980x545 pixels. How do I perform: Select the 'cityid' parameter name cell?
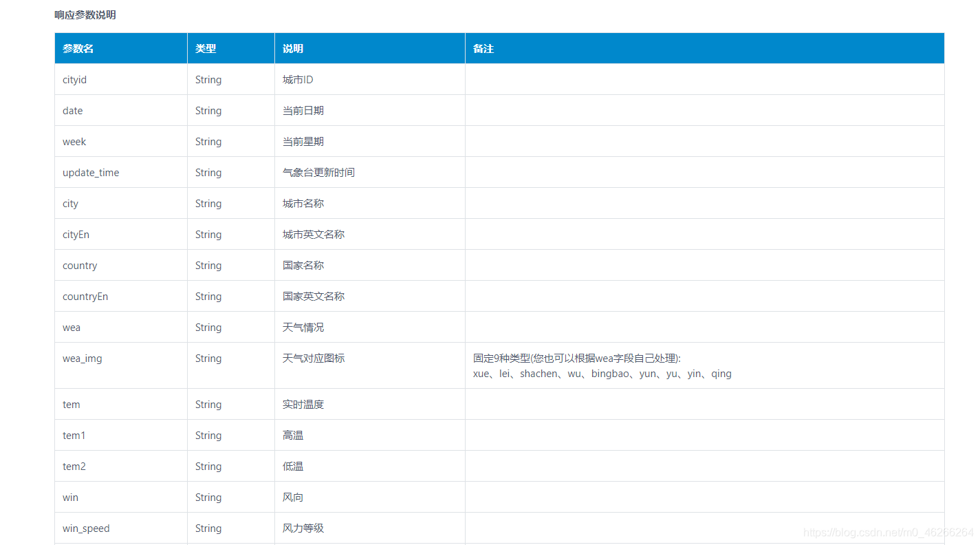121,79
